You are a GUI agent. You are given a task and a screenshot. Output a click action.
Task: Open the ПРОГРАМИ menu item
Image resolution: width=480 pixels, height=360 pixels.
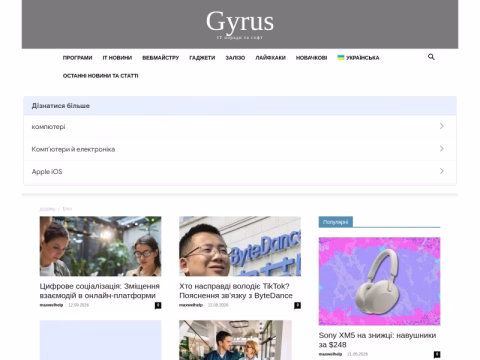(x=77, y=58)
